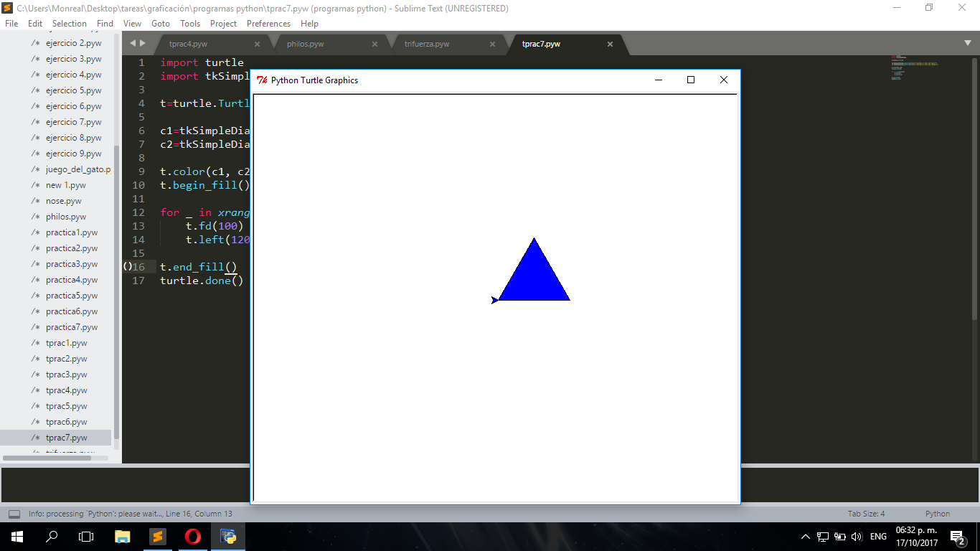The height and width of the screenshot is (551, 980).
Task: Change Tab Size: 4 setting
Action: 866,514
